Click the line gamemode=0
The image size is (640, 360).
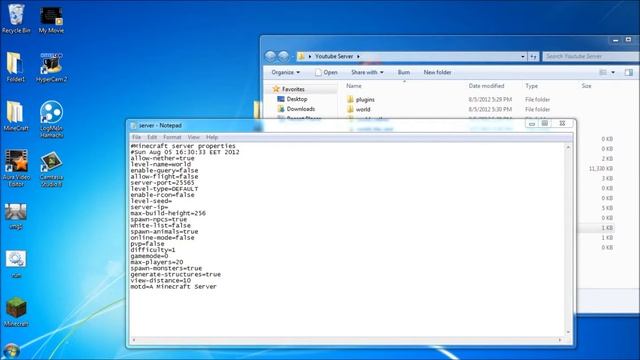click(149, 256)
